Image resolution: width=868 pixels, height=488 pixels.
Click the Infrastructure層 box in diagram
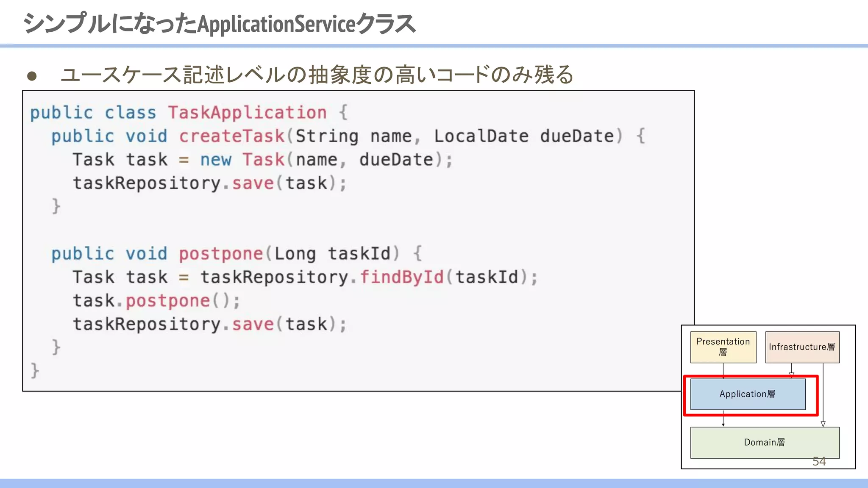802,347
